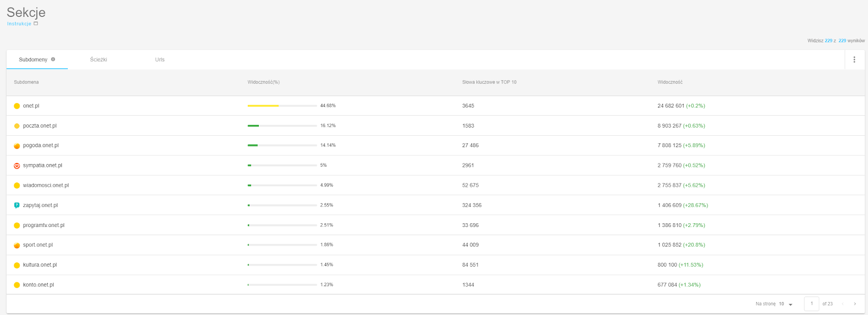Click the visibility value 1 406 609
The width and height of the screenshot is (868, 315).
pos(669,205)
